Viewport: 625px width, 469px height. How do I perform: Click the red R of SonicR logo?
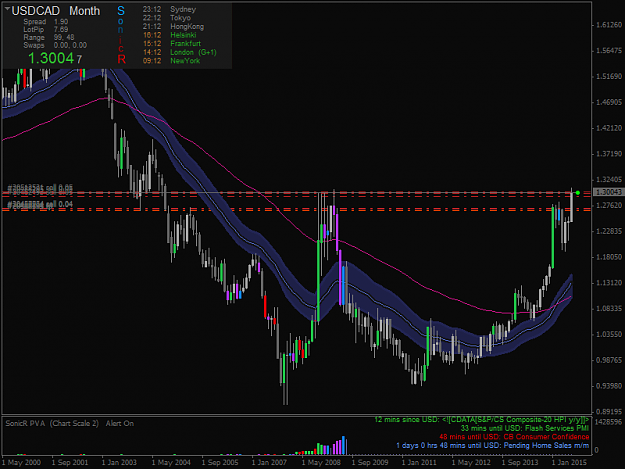(x=121, y=59)
